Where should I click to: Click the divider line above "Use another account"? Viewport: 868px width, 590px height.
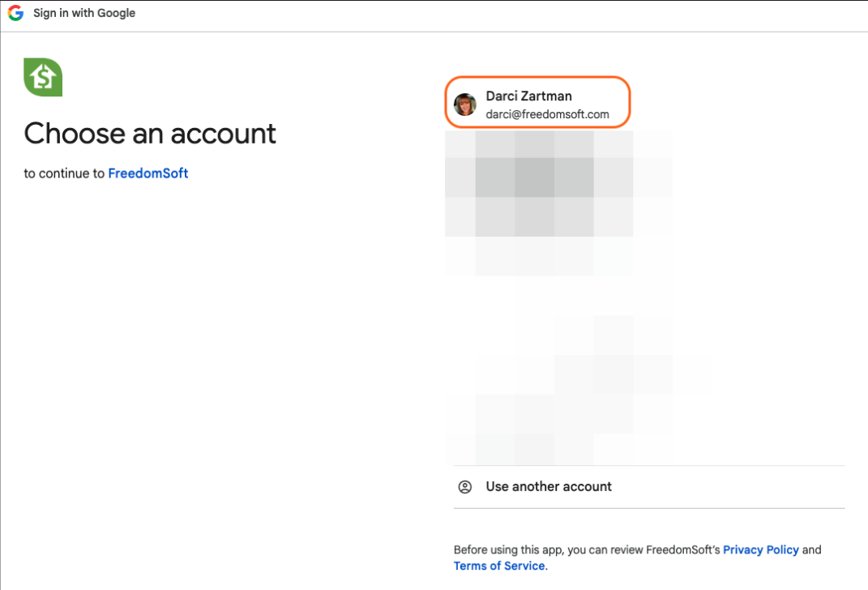coord(648,466)
